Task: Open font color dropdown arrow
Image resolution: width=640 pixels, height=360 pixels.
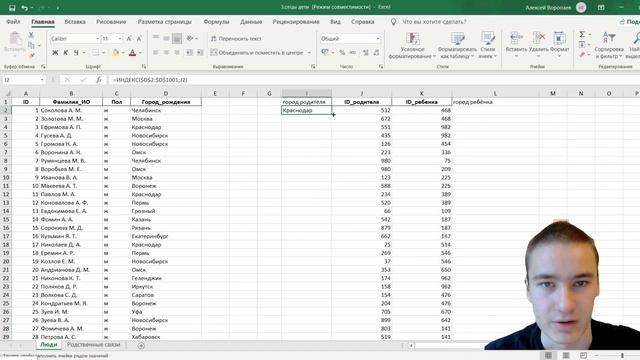Action: [x=140, y=53]
